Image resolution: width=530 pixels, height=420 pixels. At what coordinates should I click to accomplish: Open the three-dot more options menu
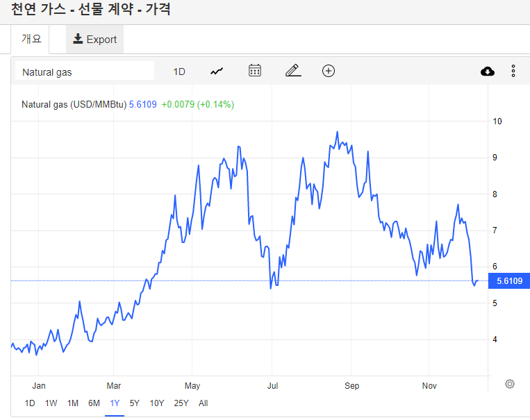coord(513,71)
